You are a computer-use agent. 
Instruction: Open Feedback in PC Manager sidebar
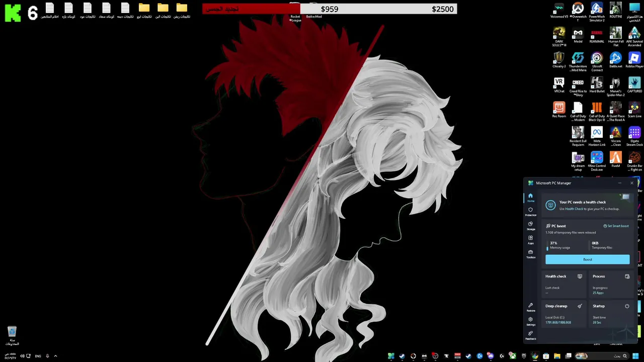(530, 335)
